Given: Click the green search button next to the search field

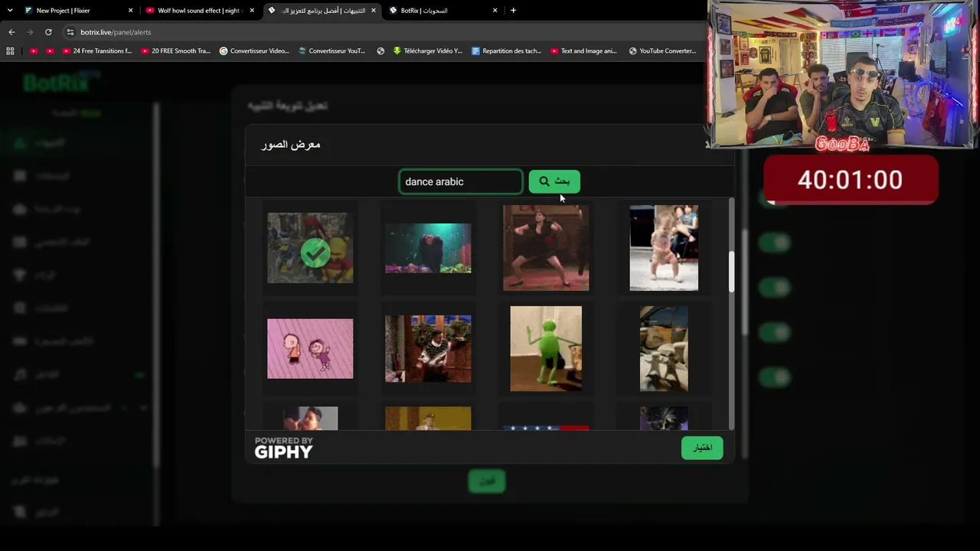Looking at the screenshot, I should coord(554,181).
